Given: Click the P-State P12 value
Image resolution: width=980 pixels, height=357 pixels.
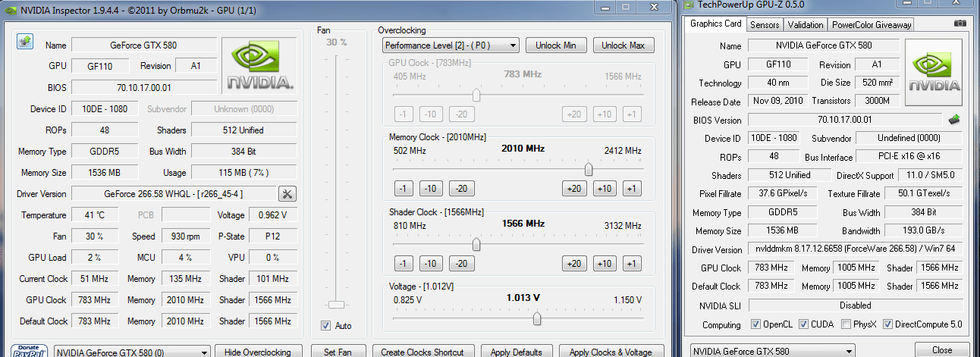Looking at the screenshot, I should [x=273, y=236].
